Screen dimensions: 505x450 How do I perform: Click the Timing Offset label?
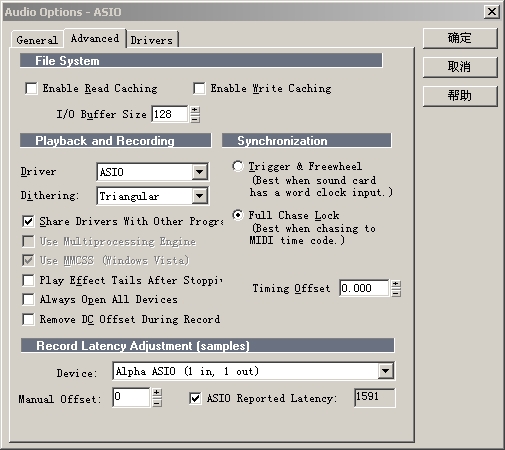291,288
